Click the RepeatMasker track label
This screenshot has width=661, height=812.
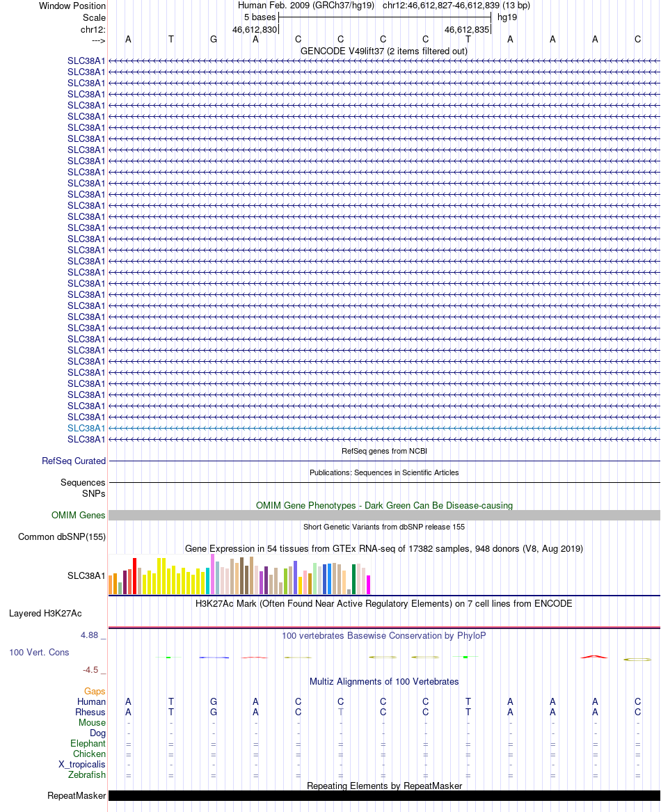77,795
